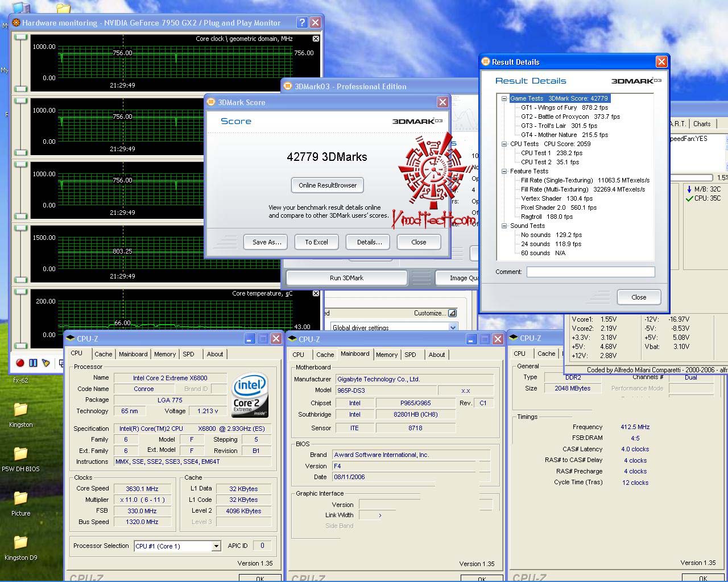Select the CPU Test 1 result row
Image resolution: width=728 pixels, height=582 pixels.
tap(552, 153)
